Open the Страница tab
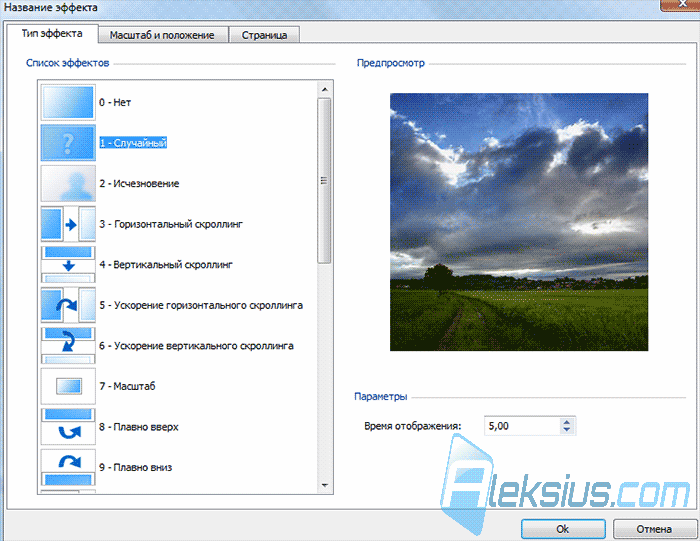700x541 pixels. 264,35
